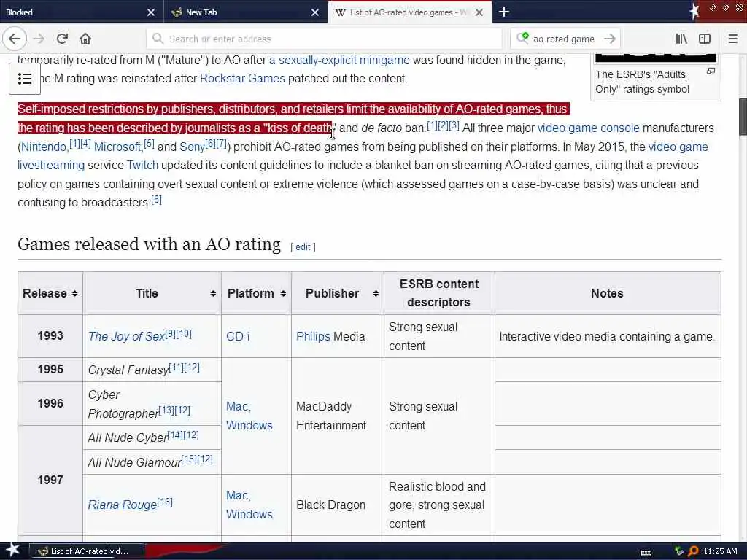Select the 'List of AO-rated vid...' taskbar button
This screenshot has height=560, width=747.
point(86,551)
